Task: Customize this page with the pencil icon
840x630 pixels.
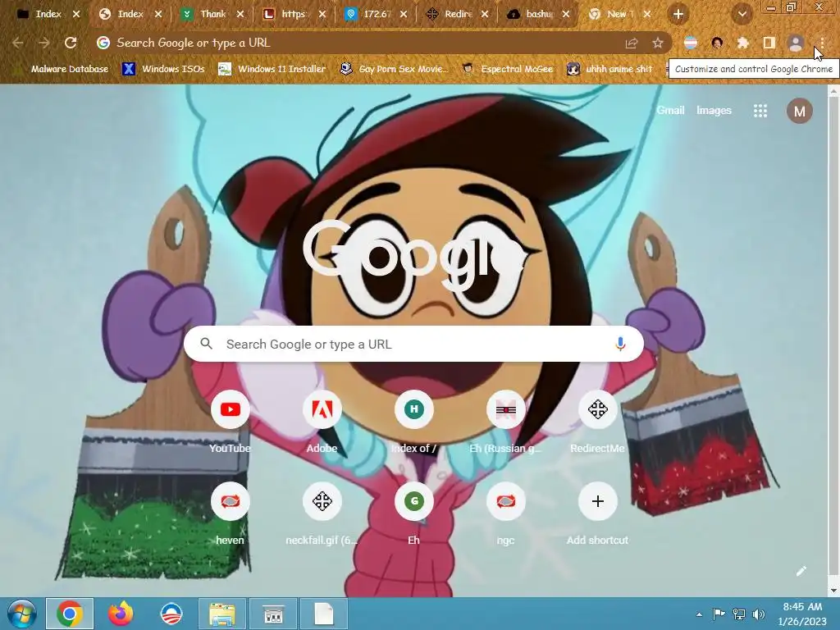Action: click(x=801, y=571)
